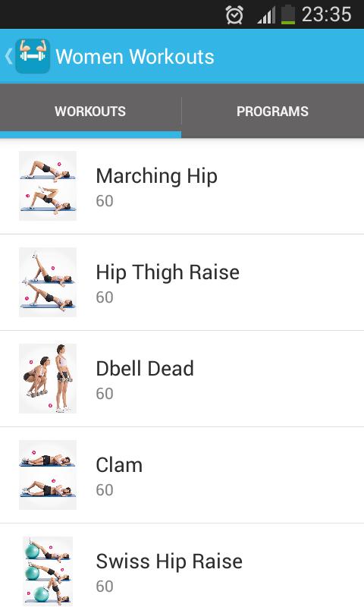Tap the signal strength status icon

point(266,15)
